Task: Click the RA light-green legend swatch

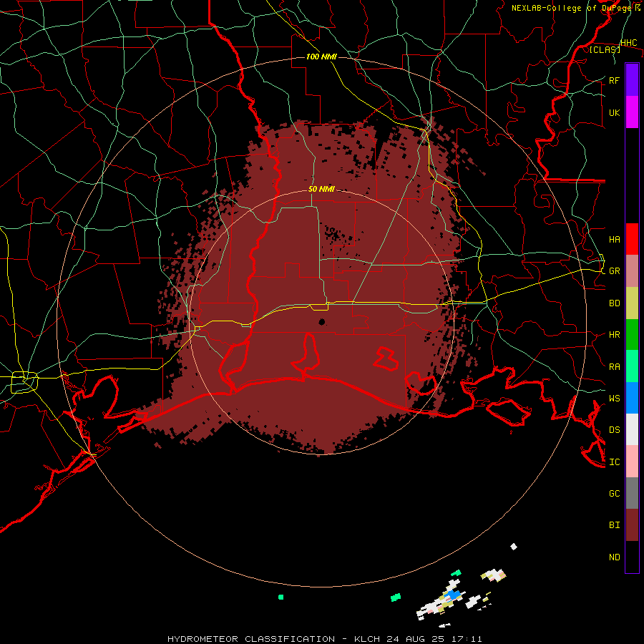Action: [632, 366]
